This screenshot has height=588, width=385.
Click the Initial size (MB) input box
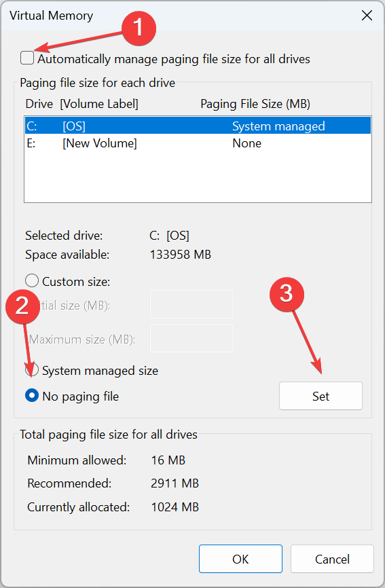191,304
